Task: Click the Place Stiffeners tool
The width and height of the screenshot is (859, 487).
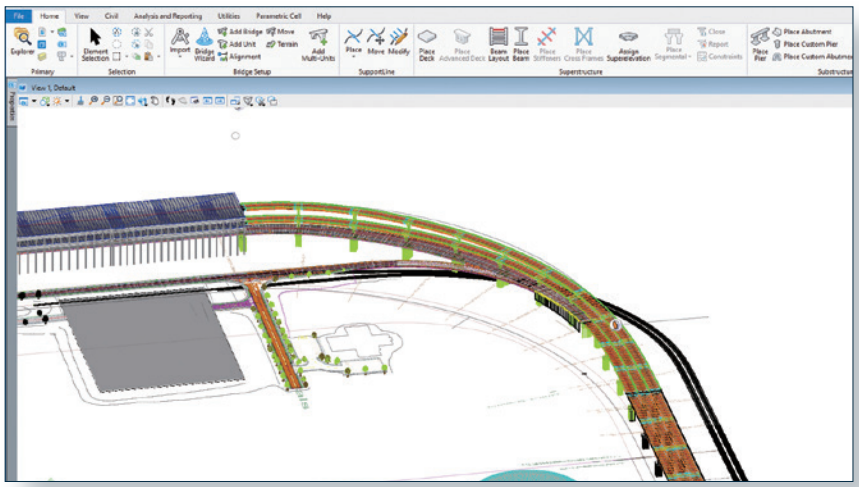Action: [547, 44]
